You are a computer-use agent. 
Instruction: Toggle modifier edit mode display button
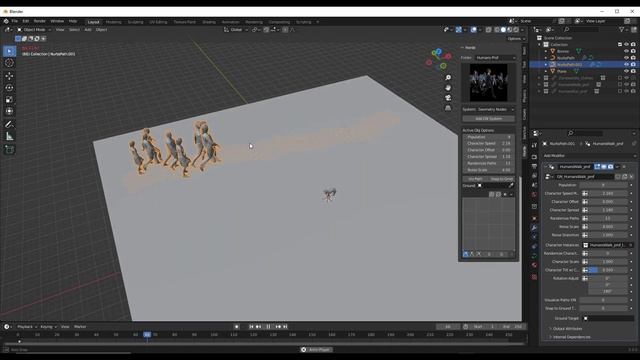pos(598,167)
